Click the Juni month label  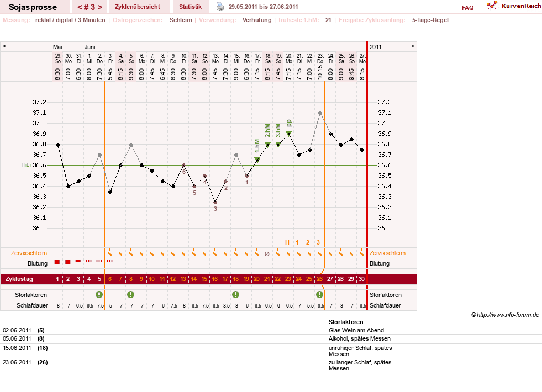coord(90,47)
